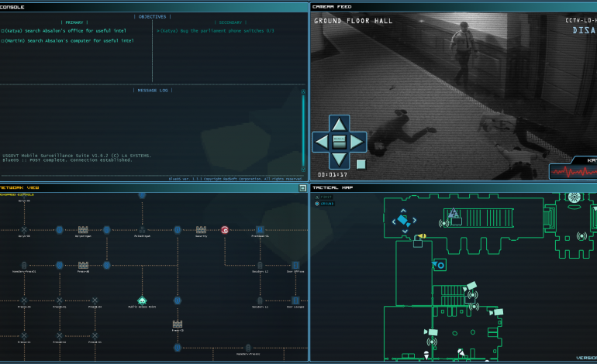Pan the camera feed left
597x364 pixels.
point(321,142)
